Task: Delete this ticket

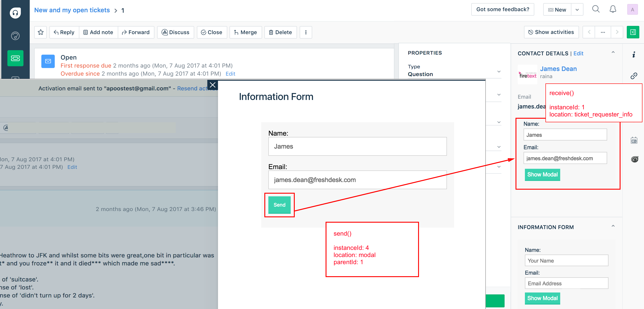Action: (280, 32)
